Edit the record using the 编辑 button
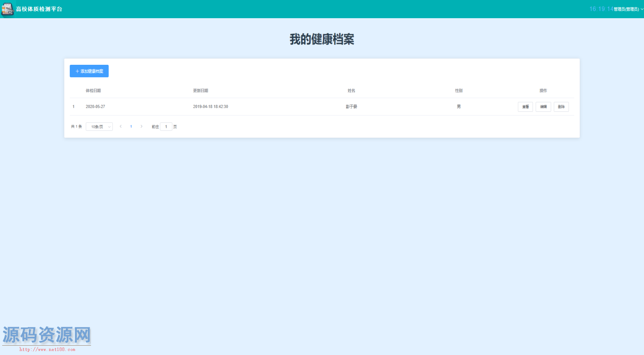 click(543, 107)
